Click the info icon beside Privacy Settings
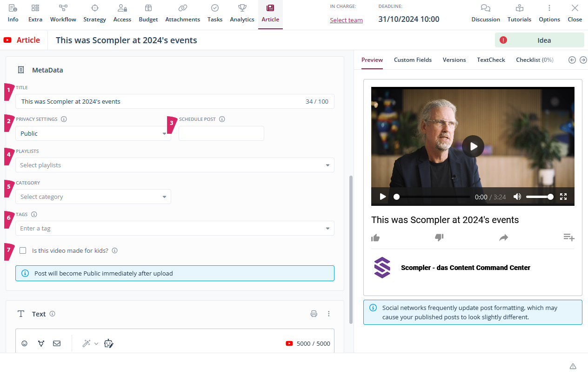Viewport: 588px width, 375px height. pyautogui.click(x=64, y=119)
